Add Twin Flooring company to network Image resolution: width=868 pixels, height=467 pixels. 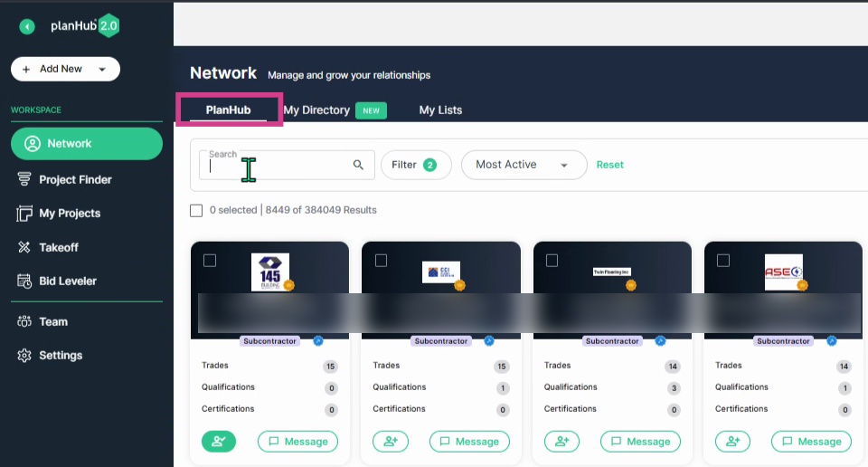tap(561, 442)
